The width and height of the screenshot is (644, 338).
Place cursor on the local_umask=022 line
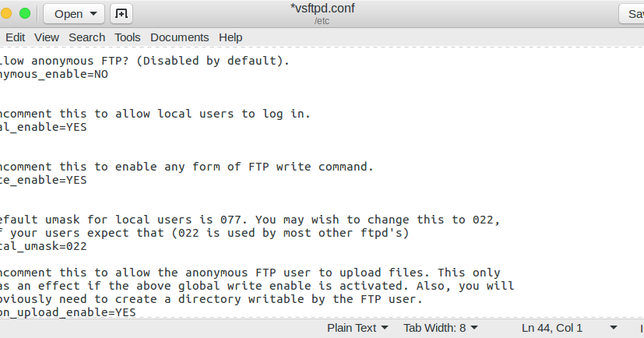pyautogui.click(x=47, y=246)
